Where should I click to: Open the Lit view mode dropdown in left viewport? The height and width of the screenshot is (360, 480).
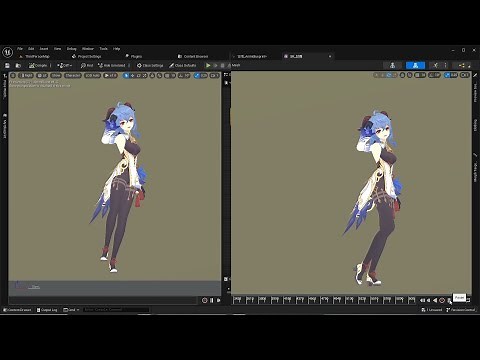pos(42,76)
